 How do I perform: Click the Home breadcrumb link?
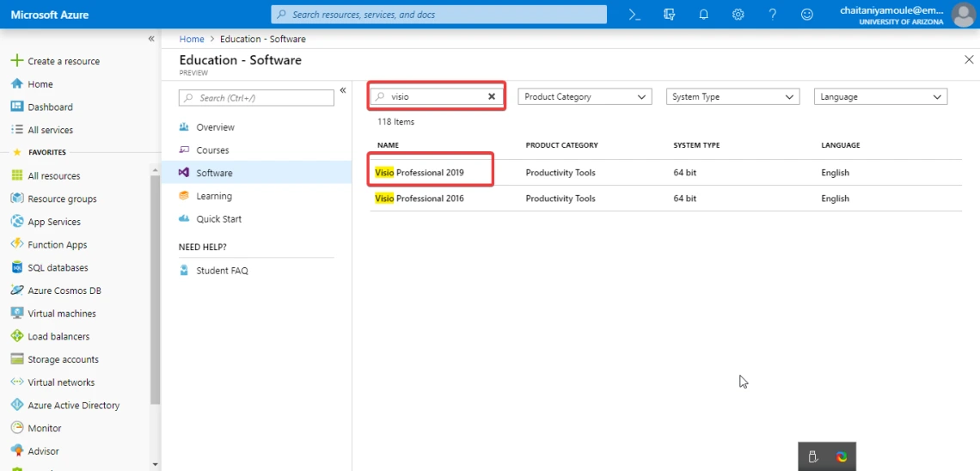coord(192,39)
